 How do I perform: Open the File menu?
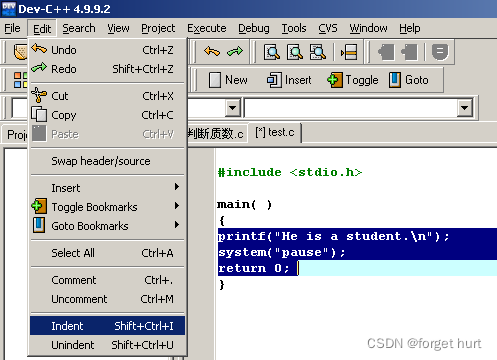pos(12,28)
